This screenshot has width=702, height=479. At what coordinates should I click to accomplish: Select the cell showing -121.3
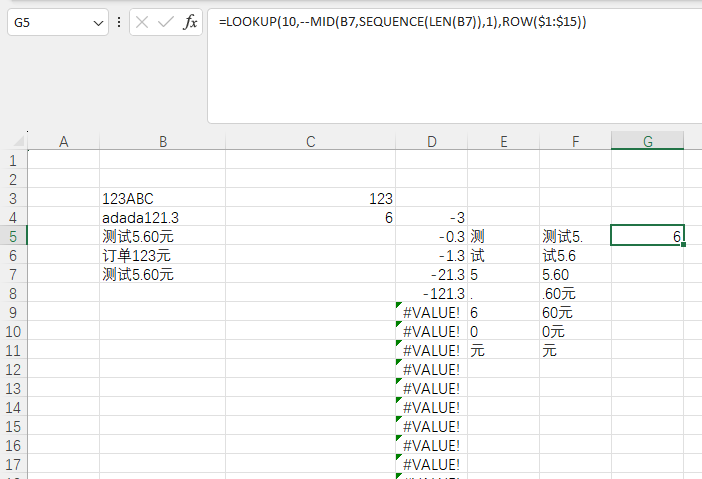tap(432, 293)
